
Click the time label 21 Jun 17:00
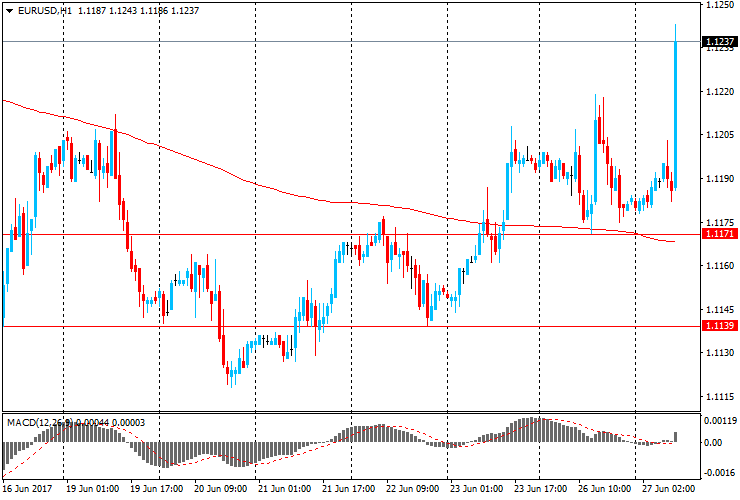(x=349, y=488)
